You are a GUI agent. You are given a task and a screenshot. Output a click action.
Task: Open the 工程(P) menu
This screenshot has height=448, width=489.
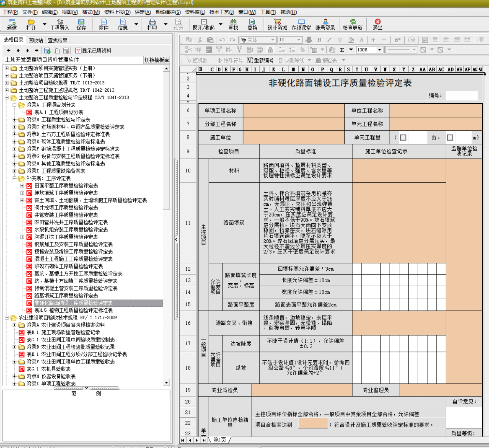10,12
